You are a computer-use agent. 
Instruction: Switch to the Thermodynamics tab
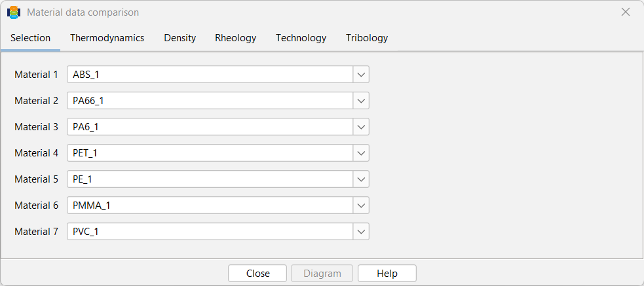click(x=107, y=38)
